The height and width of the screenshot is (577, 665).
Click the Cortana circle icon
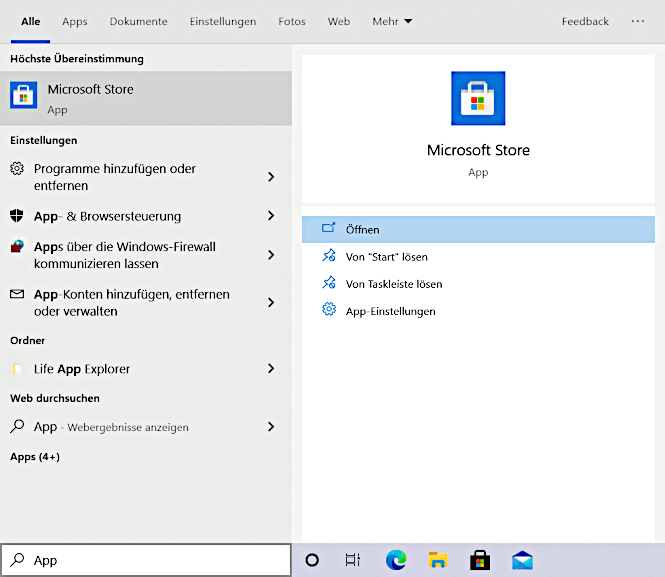point(312,560)
